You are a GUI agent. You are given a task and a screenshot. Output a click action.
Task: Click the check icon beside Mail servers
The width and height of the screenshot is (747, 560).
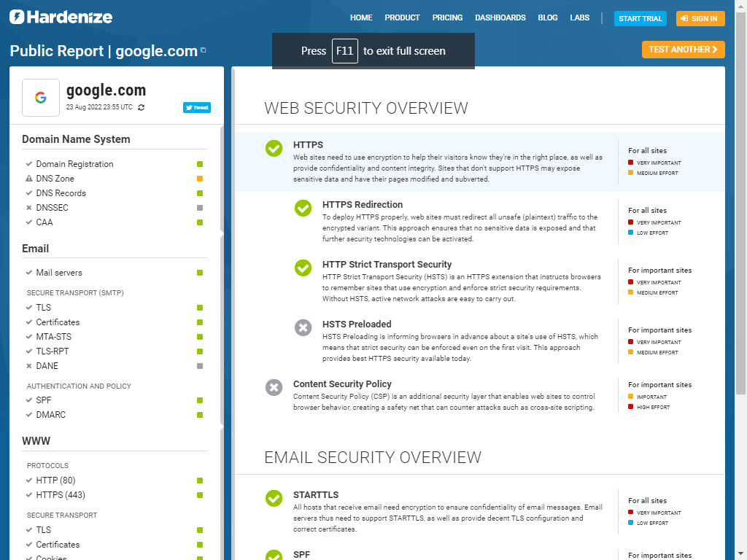click(29, 273)
